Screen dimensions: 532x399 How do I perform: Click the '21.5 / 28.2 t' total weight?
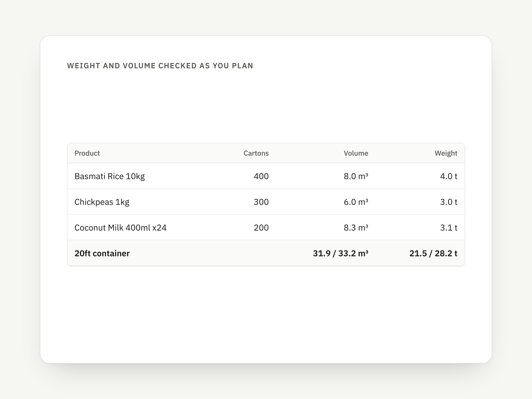tap(433, 253)
